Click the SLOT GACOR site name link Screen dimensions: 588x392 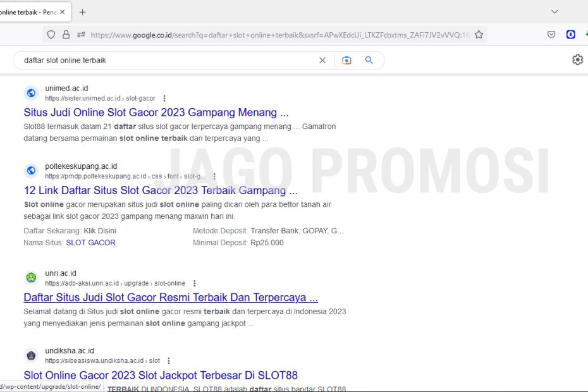point(91,243)
